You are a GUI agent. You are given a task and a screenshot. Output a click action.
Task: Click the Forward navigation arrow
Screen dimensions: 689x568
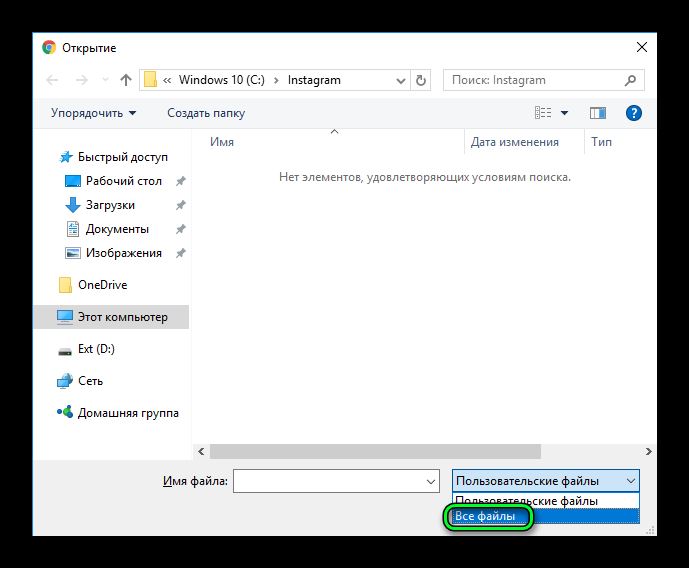coord(82,80)
